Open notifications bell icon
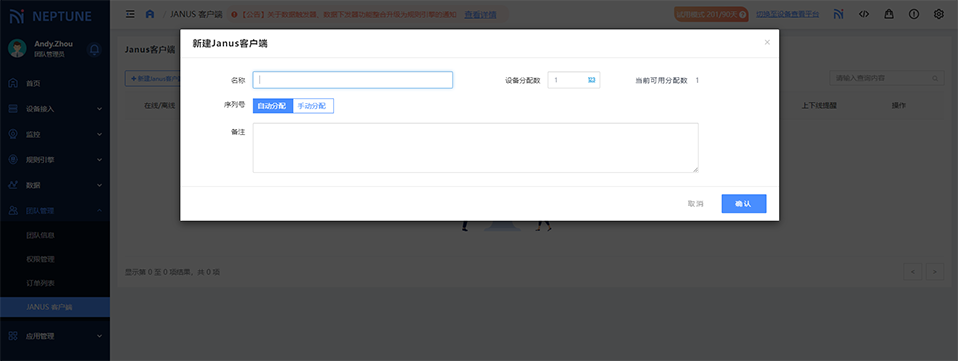 click(94, 49)
